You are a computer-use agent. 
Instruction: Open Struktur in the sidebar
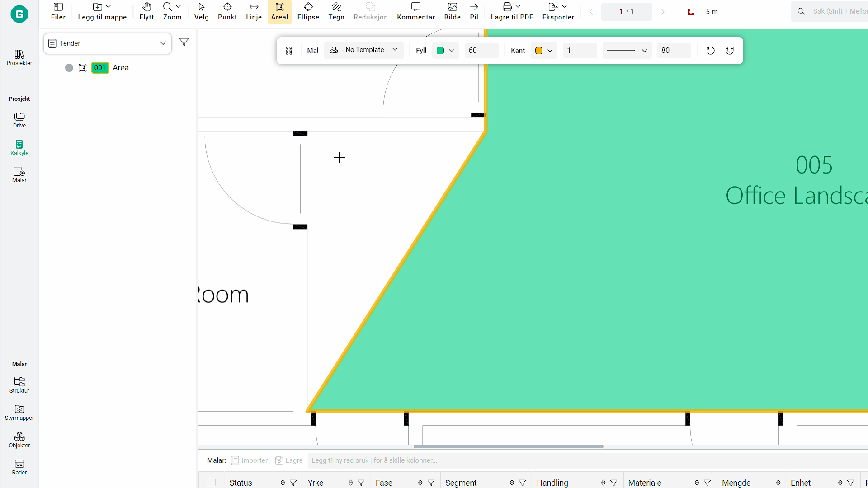(x=19, y=385)
